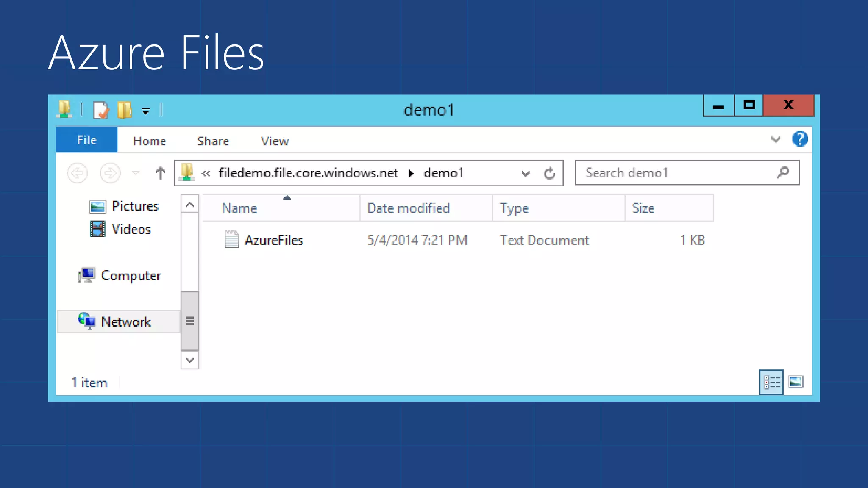Switch to the Share ribbon tab
This screenshot has height=488, width=868.
point(213,141)
